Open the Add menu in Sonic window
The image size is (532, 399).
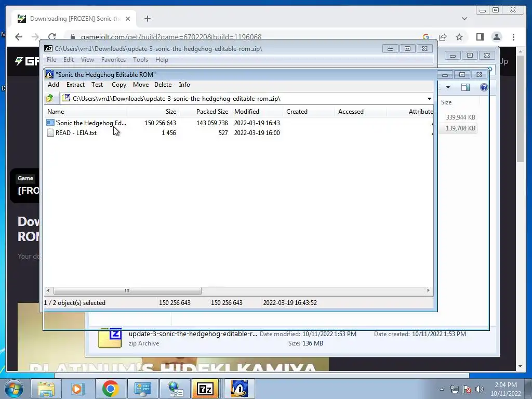coord(54,85)
